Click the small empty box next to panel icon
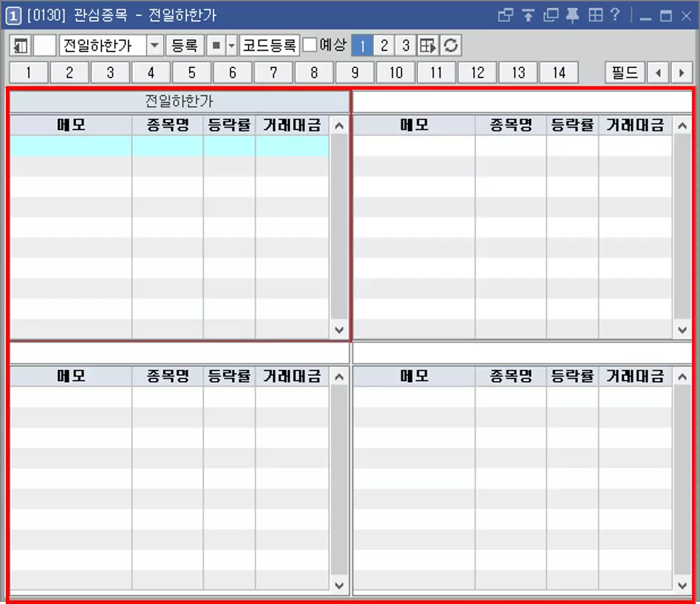The width and height of the screenshot is (700, 604). click(45, 46)
